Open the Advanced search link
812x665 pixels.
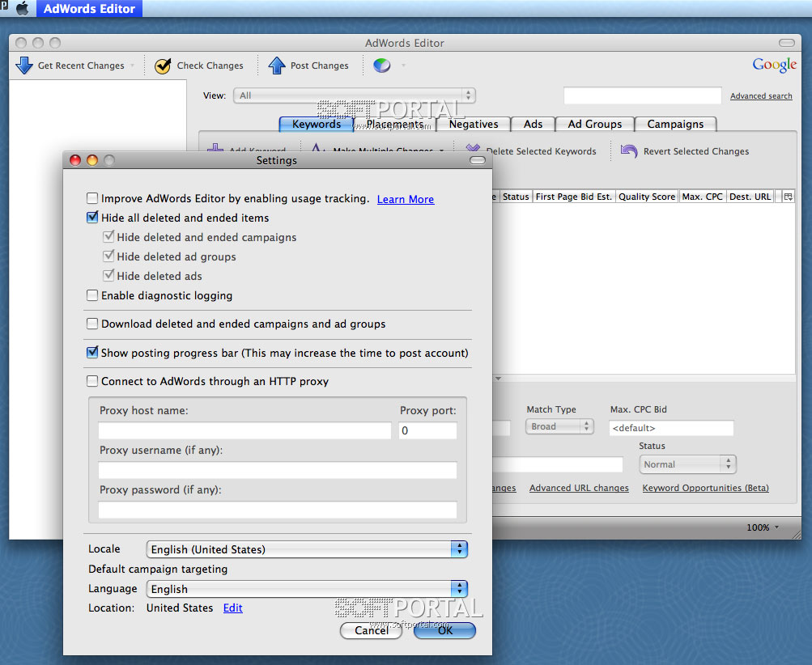[x=761, y=95]
